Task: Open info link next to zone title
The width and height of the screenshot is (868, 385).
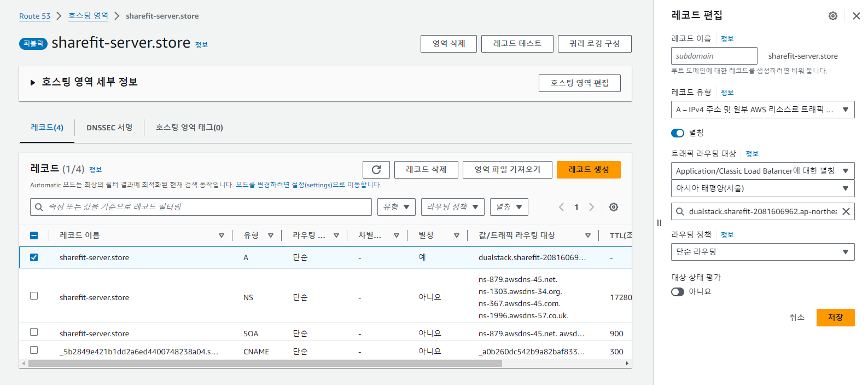Action: coord(201,45)
